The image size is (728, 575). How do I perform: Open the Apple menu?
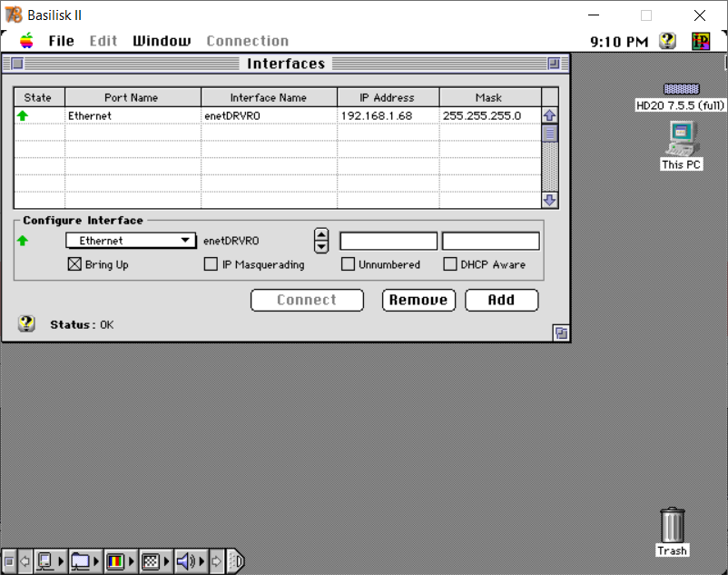click(26, 41)
